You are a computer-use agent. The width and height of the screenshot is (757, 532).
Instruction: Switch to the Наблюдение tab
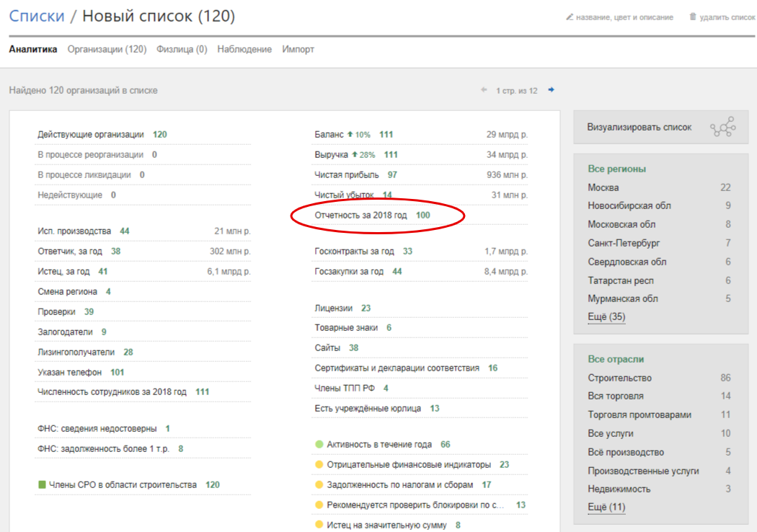(x=244, y=49)
